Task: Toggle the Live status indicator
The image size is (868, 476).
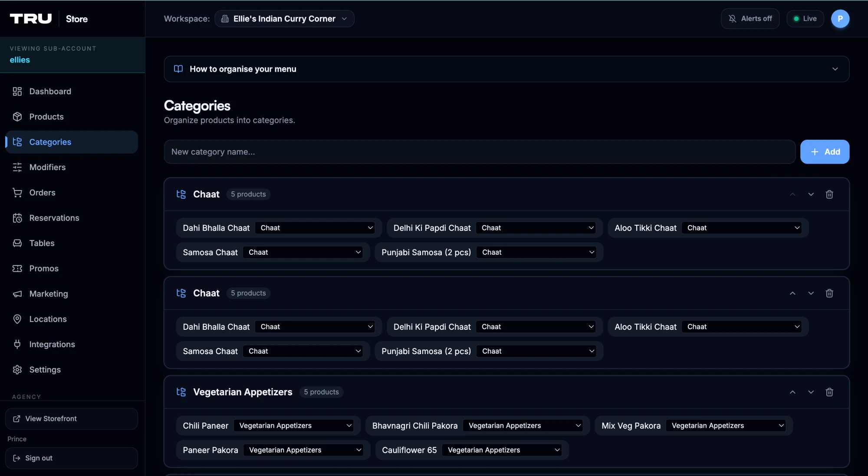Action: click(805, 19)
